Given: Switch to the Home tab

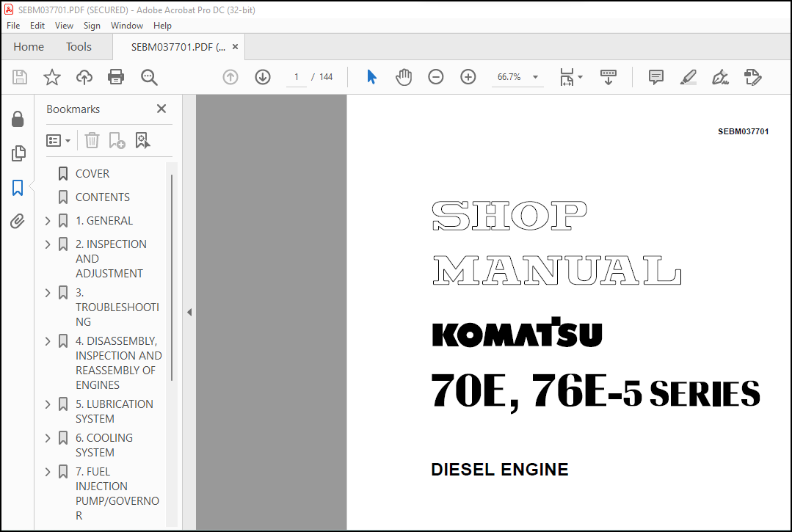Looking at the screenshot, I should 29,47.
